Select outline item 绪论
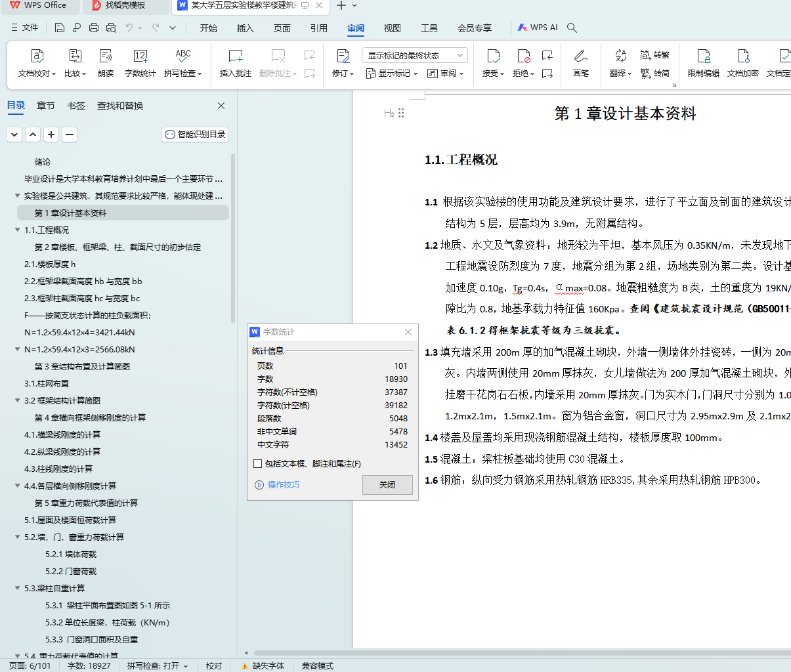 click(43, 161)
